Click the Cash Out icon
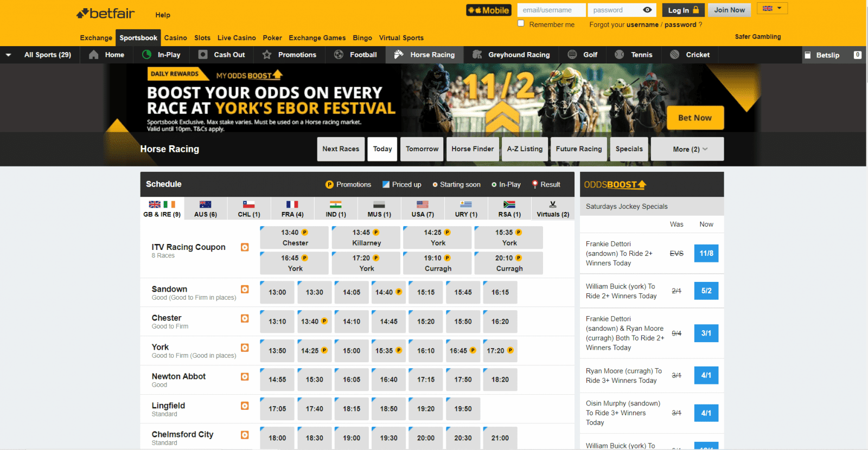868x450 pixels. coord(203,55)
